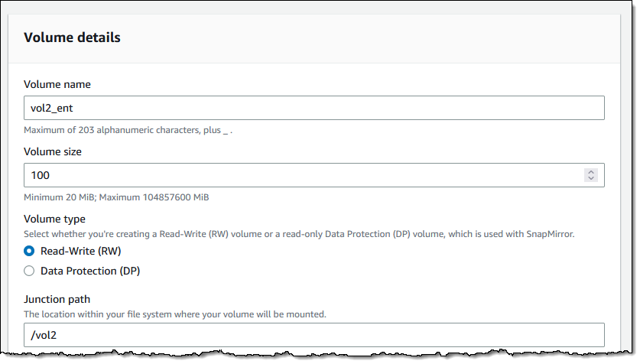Click the "Volume name" field label

[57, 84]
